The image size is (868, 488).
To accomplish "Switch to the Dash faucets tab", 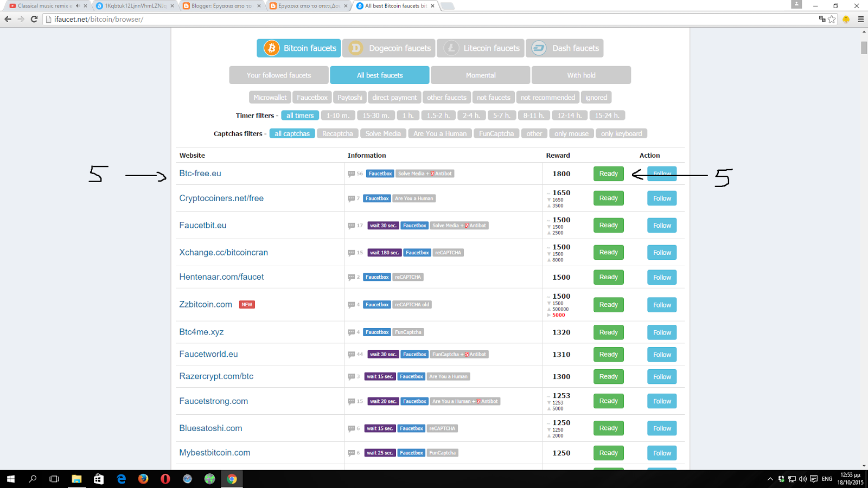I will pyautogui.click(x=565, y=48).
